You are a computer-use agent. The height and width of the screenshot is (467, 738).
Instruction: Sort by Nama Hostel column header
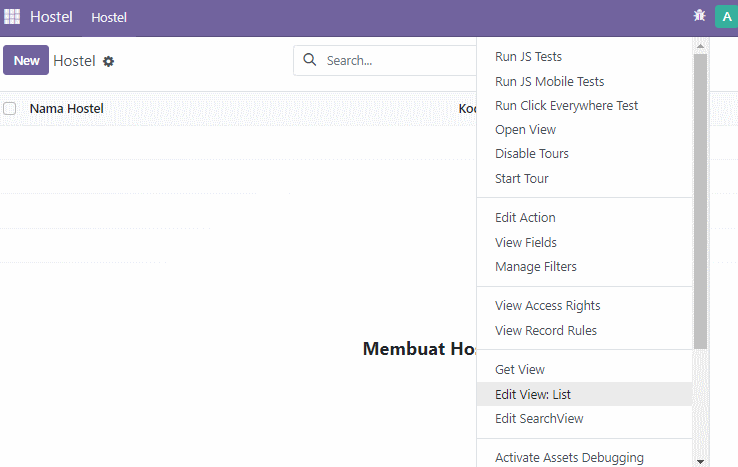(66, 109)
